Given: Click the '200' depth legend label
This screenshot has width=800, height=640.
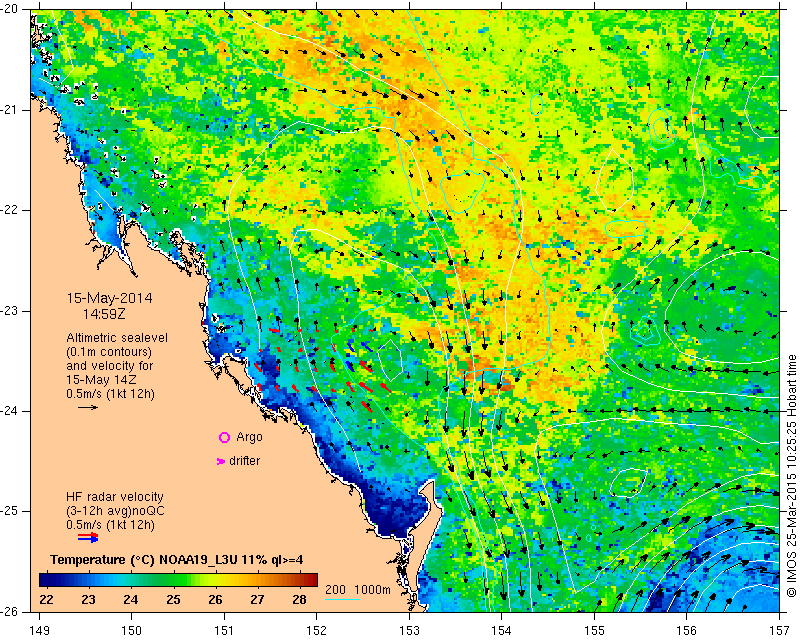Looking at the screenshot, I should coord(335,589).
